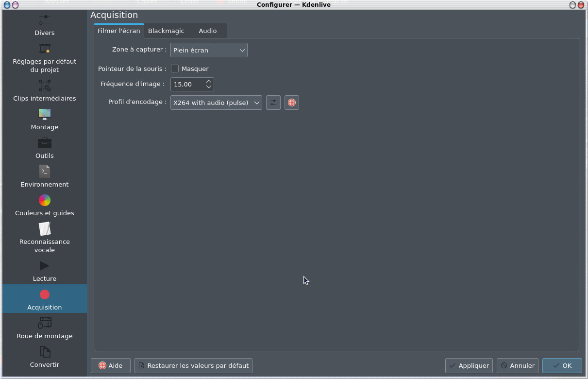Open Roue de montage settings
This screenshot has height=379, width=588.
45,328
